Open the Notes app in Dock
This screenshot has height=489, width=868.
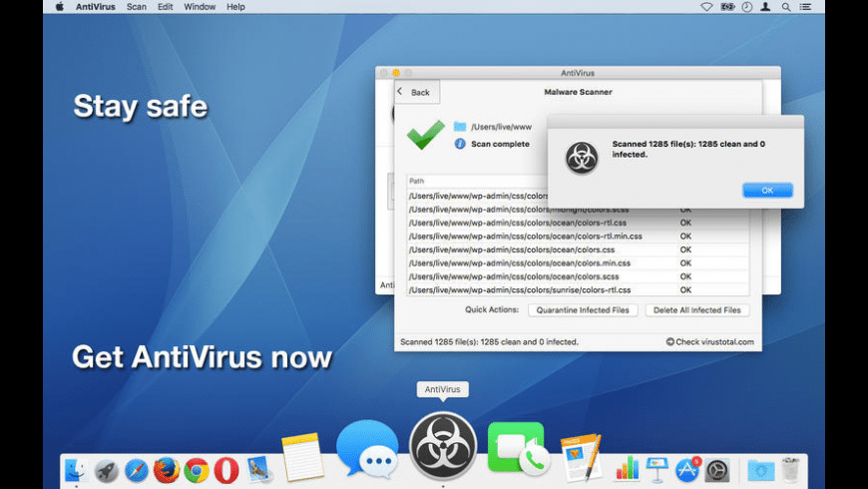tap(302, 457)
